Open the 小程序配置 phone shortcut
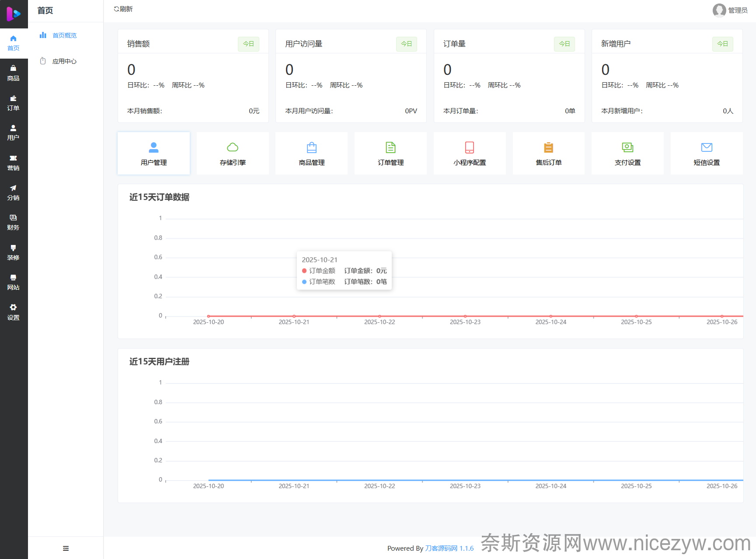Image resolution: width=756 pixels, height=559 pixels. pyautogui.click(x=470, y=154)
